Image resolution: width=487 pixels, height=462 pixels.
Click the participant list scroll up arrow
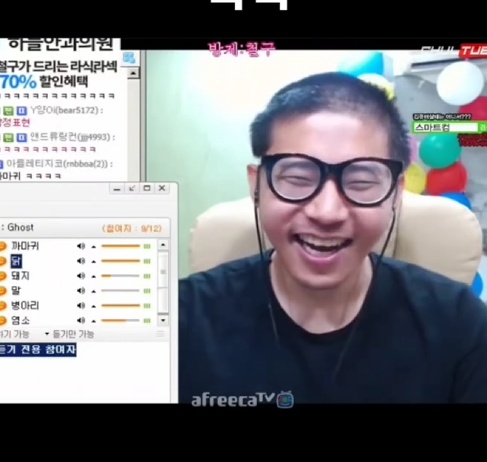pos(163,245)
